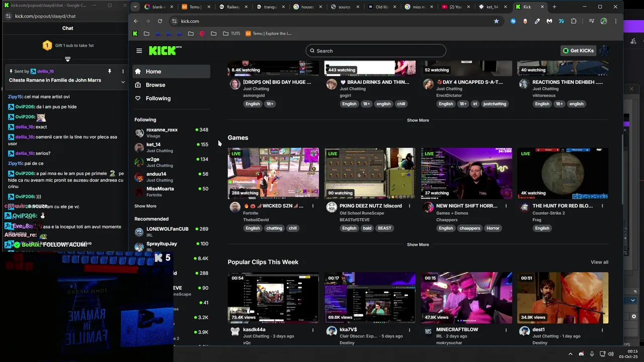Open options for the NEW NIGHT SHIFT HORR stream

click(506, 206)
